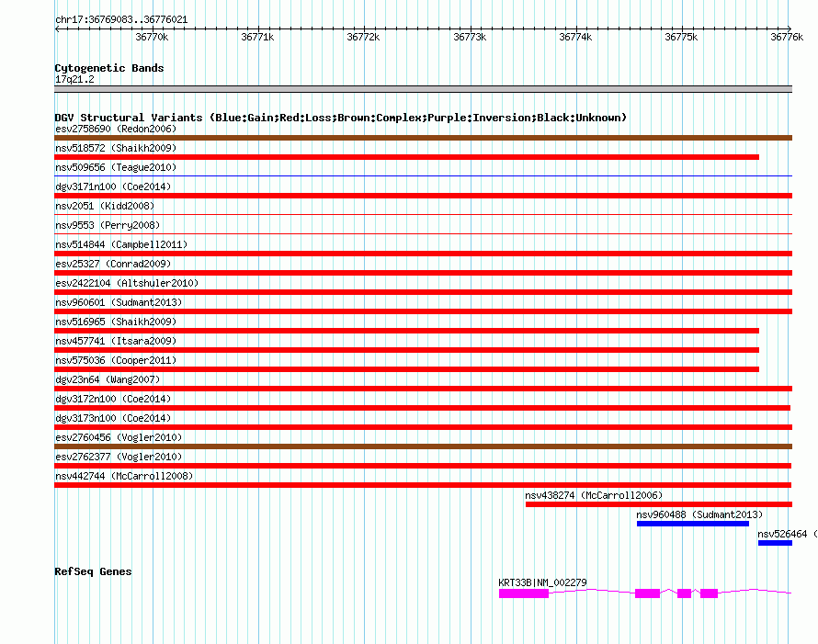This screenshot has height=644, width=818.
Task: Click the nsv2051 (Kidd2008) label
Action: (x=105, y=206)
